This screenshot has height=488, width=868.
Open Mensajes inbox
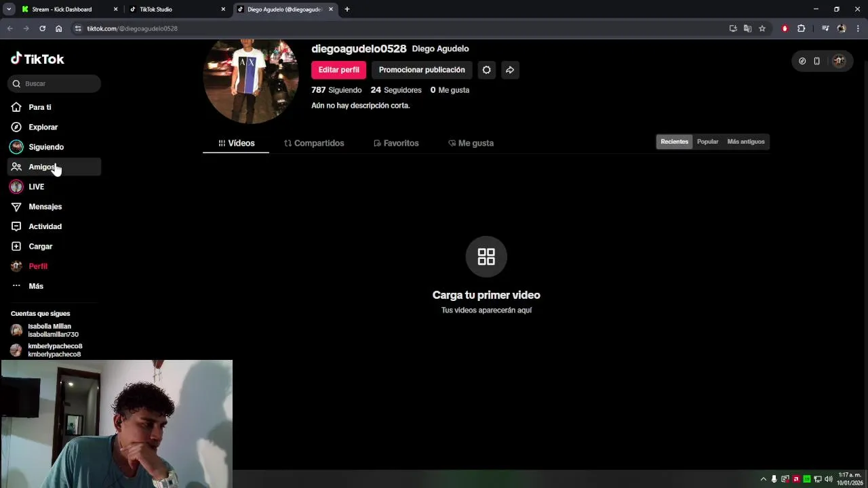[x=54, y=207]
